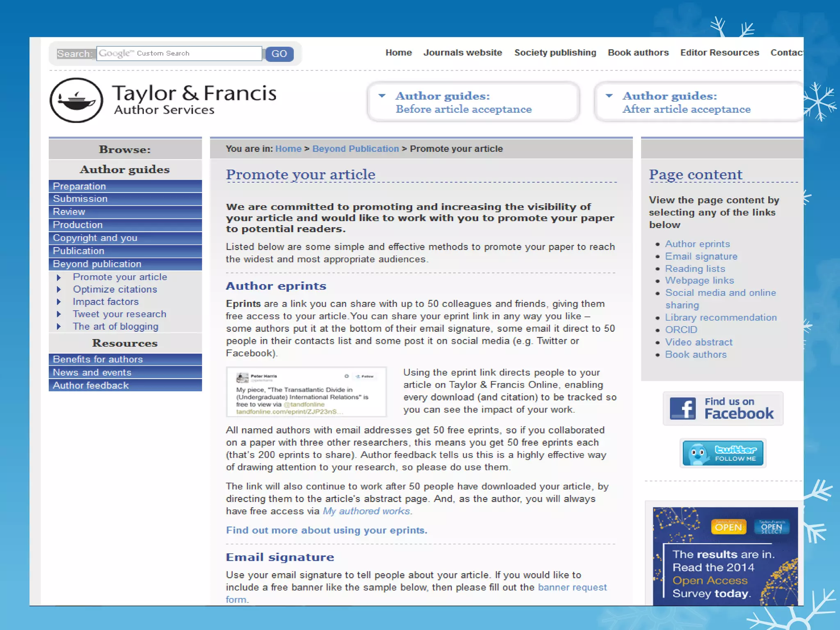840x630 pixels.
Task: Jump to Social media and online sharing
Action: (x=720, y=299)
